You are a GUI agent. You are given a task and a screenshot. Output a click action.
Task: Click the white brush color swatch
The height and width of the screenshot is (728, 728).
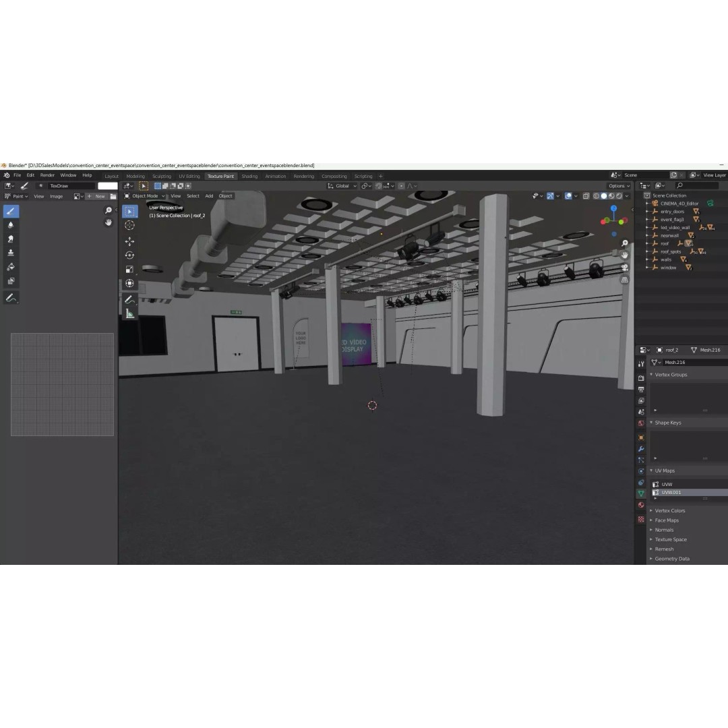108,186
